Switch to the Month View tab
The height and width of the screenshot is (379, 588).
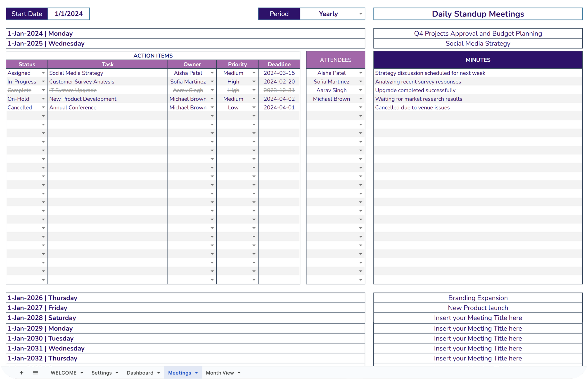point(220,373)
